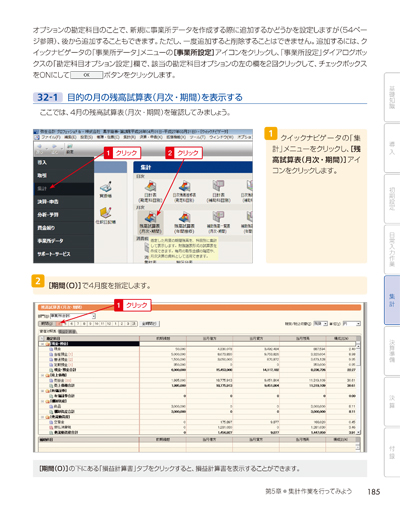400x510 pixels.
Task: Select サポート・サービス in the navigator sidebar
Action: 63,254
